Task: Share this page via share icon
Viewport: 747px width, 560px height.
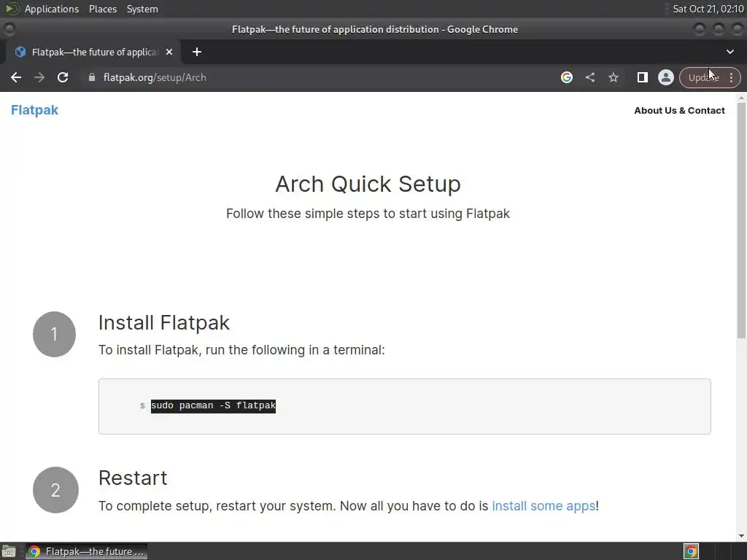Action: pos(590,77)
